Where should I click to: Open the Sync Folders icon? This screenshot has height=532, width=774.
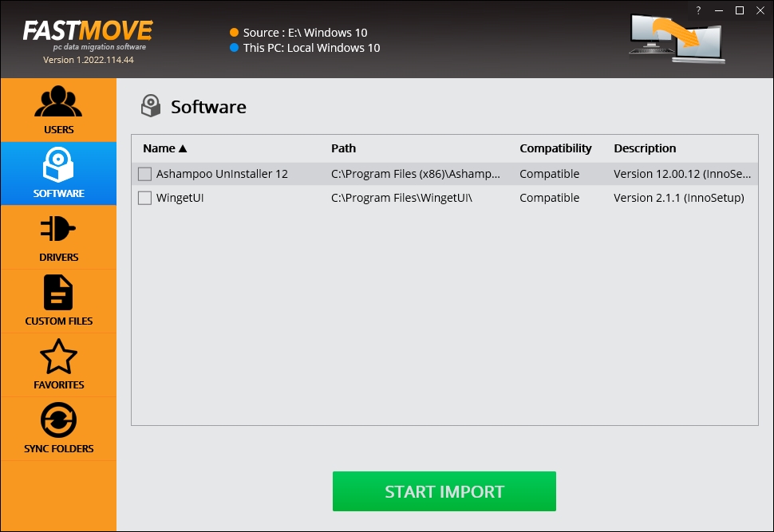pyautogui.click(x=58, y=420)
